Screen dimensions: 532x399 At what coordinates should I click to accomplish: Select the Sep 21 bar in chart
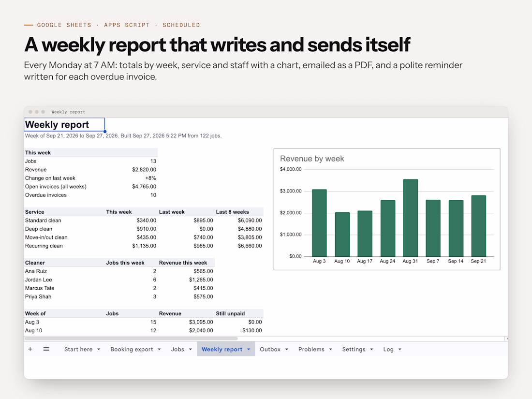pyautogui.click(x=478, y=226)
